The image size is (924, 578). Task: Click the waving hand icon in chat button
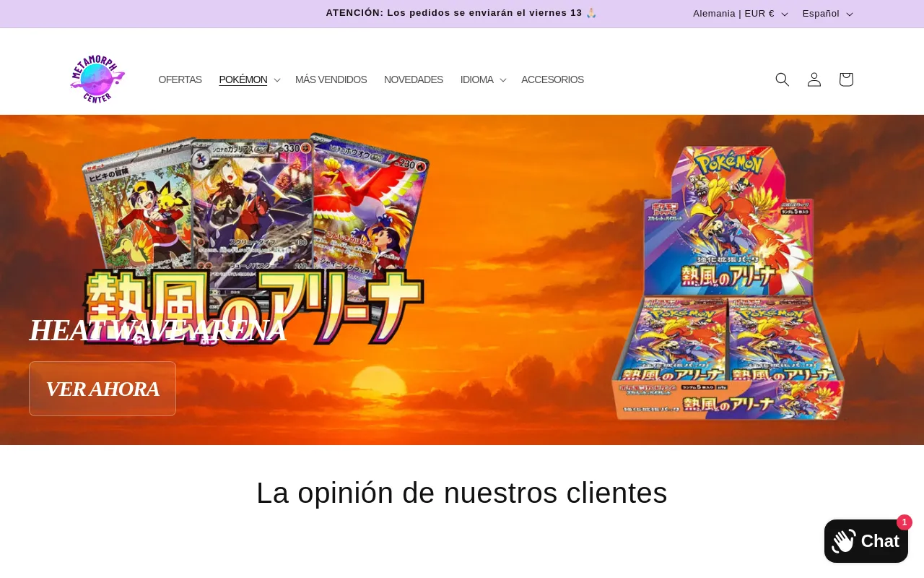[842, 540]
